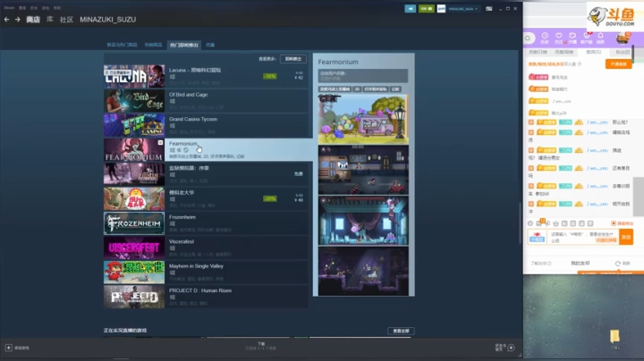Image resolution: width=644 pixels, height=361 pixels.
Task: Open Viscerafest game row
Action: click(x=206, y=248)
